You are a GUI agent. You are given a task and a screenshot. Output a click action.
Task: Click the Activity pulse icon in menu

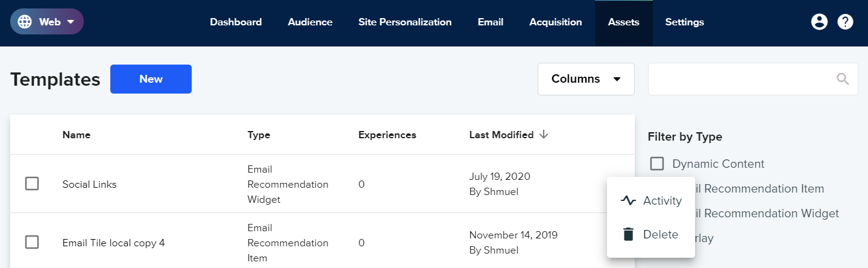pyautogui.click(x=628, y=201)
